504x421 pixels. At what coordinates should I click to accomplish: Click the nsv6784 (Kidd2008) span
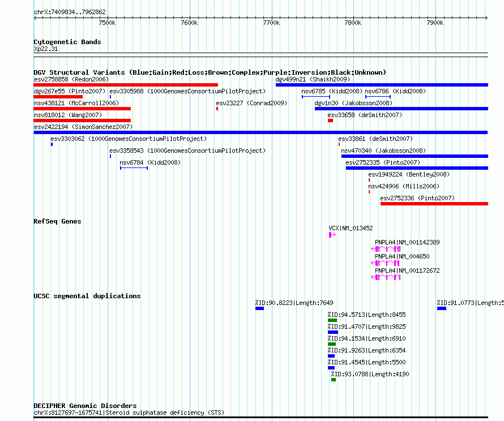[x=134, y=168]
